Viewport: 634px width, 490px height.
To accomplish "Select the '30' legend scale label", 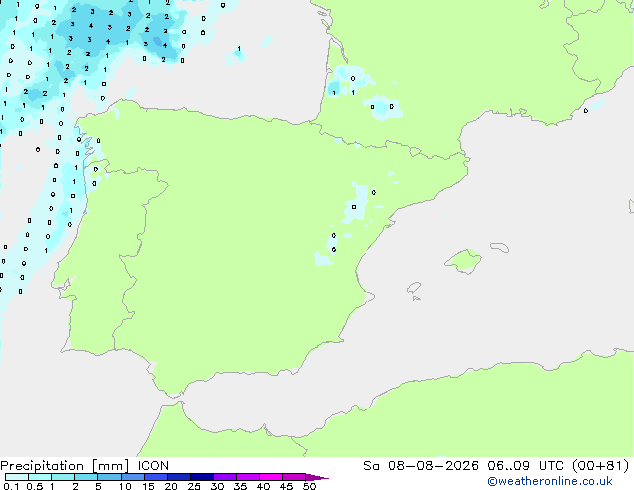I will tap(217, 486).
